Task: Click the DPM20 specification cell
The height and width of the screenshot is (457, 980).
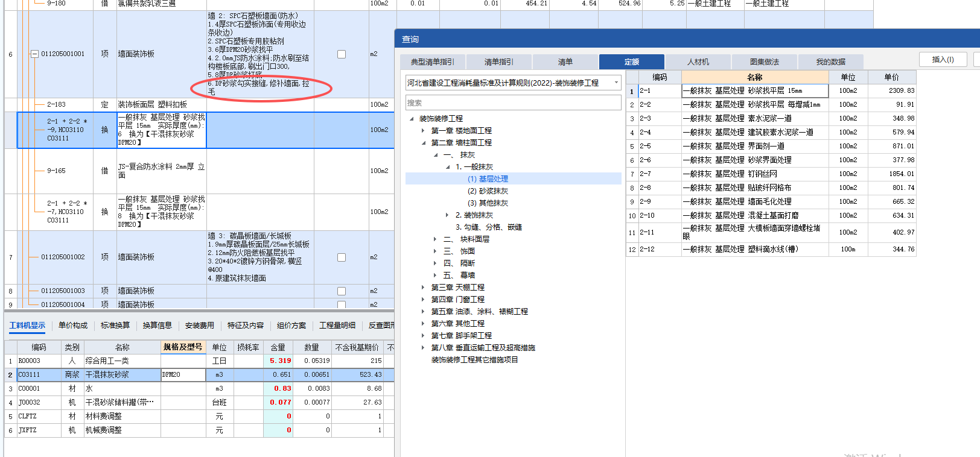Action: point(183,375)
